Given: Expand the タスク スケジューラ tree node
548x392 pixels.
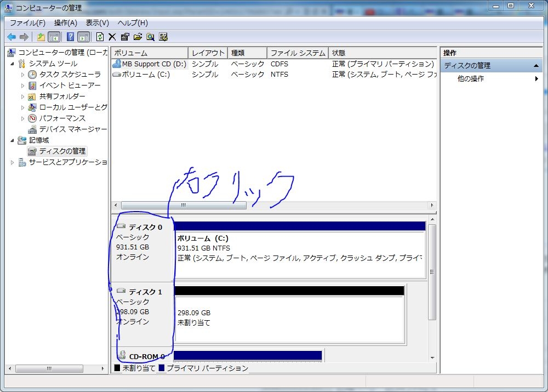Looking at the screenshot, I should 23,75.
